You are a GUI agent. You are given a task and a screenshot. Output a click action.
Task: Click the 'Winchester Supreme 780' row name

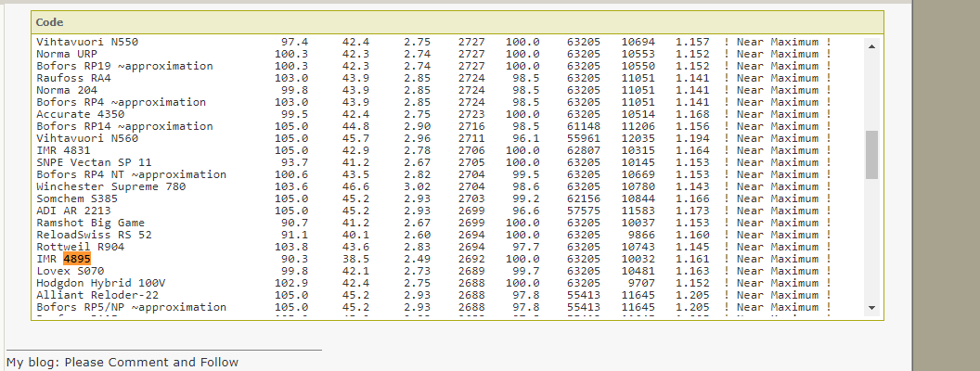click(110, 186)
